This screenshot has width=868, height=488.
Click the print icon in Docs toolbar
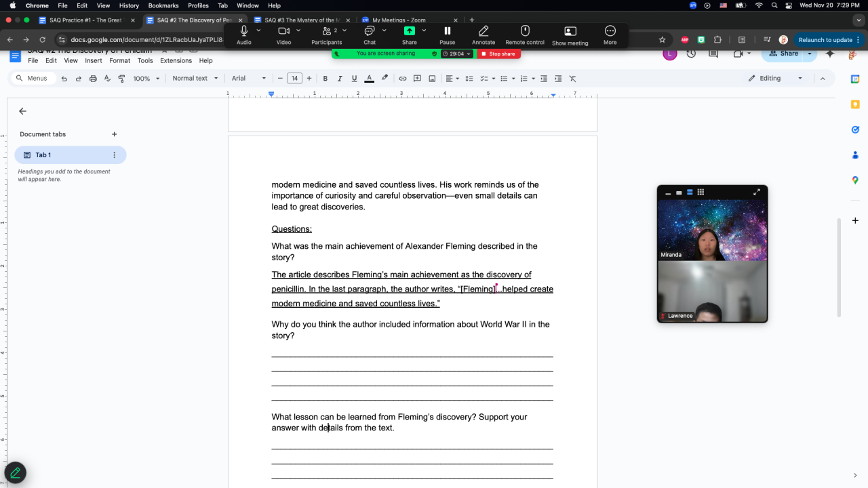point(93,79)
